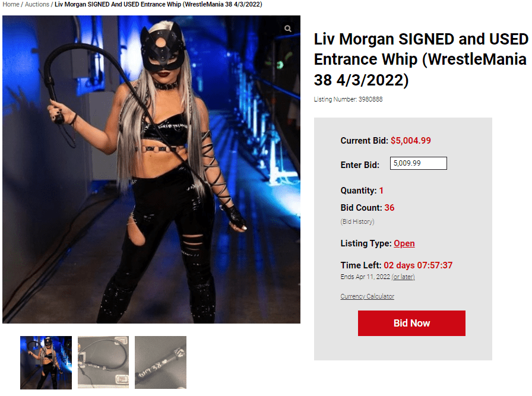Click the Current Bid $5,004.99 amount
The image size is (532, 396).
[410, 141]
